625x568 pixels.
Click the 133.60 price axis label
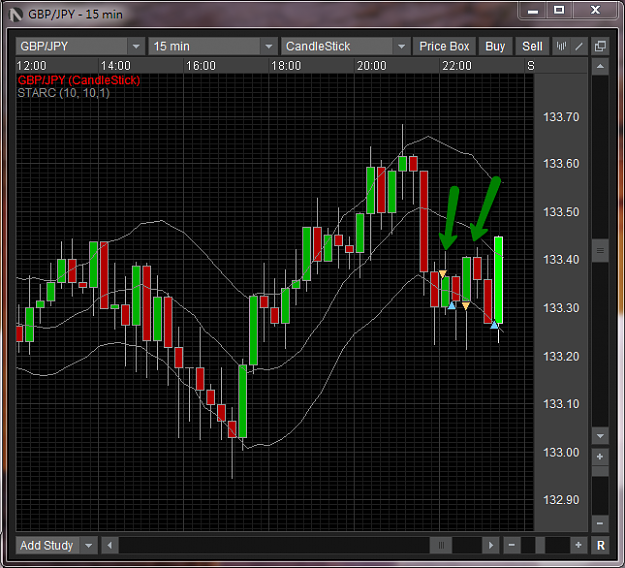(x=561, y=163)
